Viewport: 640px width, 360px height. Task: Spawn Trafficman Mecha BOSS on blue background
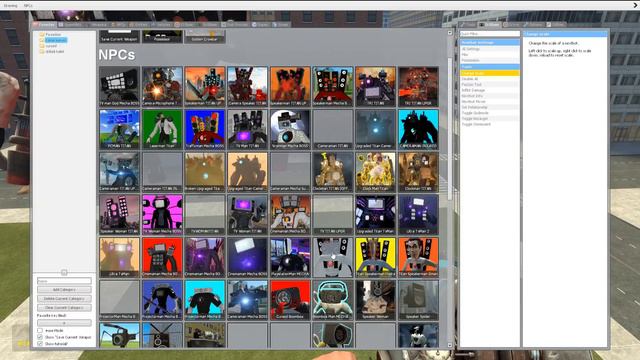tap(205, 129)
